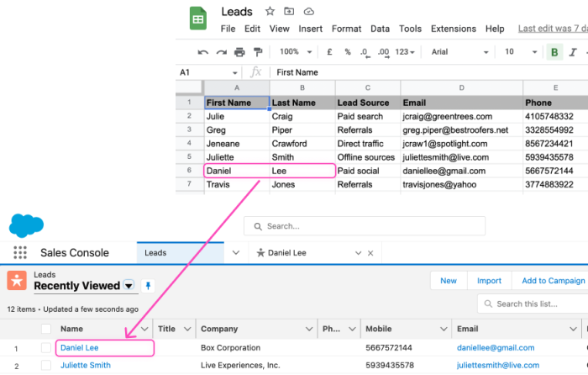Pin the Recently Viewed list view

tap(148, 286)
